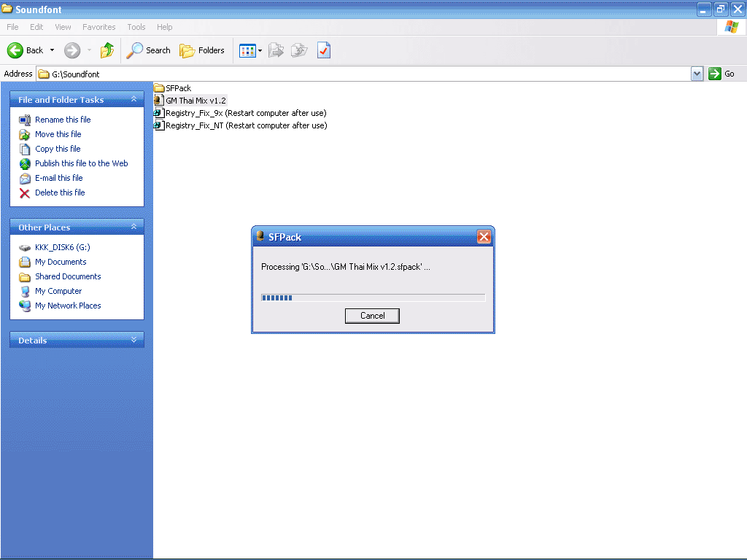Image resolution: width=747 pixels, height=560 pixels.
Task: Close the SFPack dialog
Action: pyautogui.click(x=484, y=237)
